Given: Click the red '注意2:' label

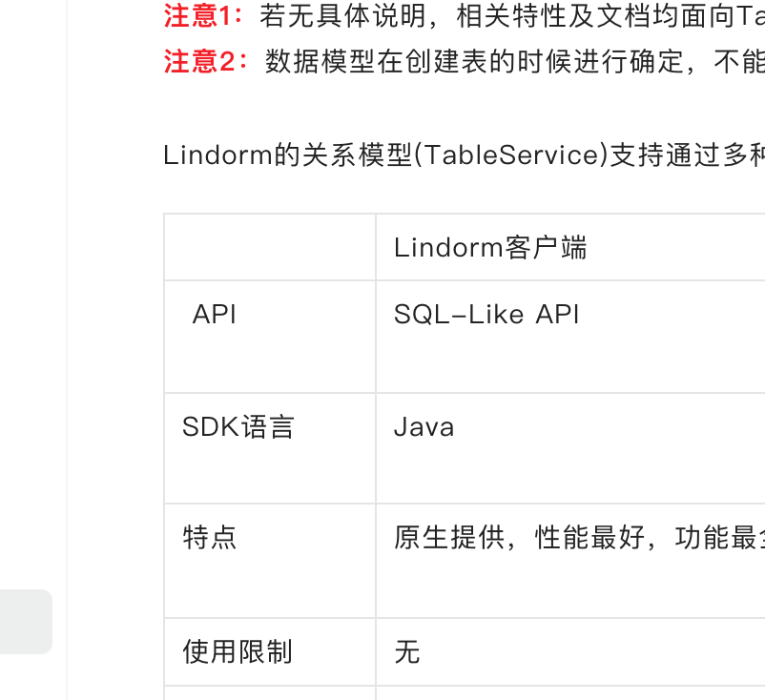Looking at the screenshot, I should [x=207, y=61].
